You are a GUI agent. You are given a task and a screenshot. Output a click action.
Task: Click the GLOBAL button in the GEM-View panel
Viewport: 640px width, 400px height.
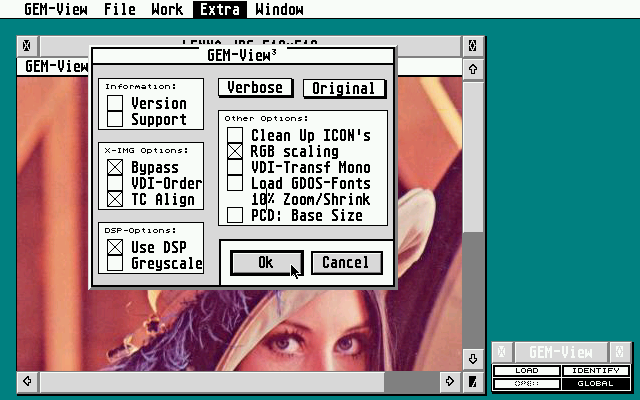pos(596,384)
